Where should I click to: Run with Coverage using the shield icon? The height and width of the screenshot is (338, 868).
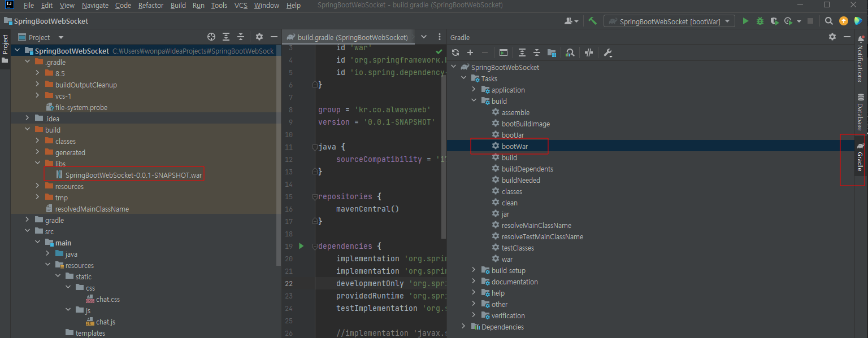[x=774, y=21]
